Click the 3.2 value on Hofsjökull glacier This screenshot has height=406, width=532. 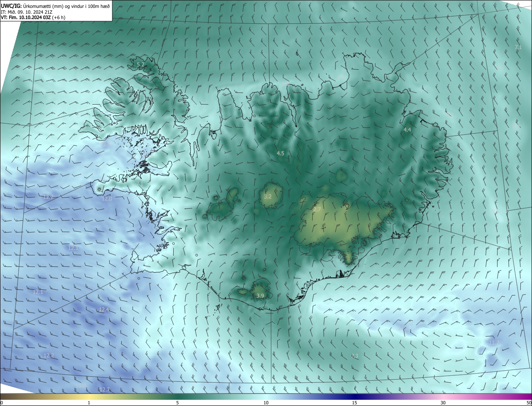pos(268,196)
